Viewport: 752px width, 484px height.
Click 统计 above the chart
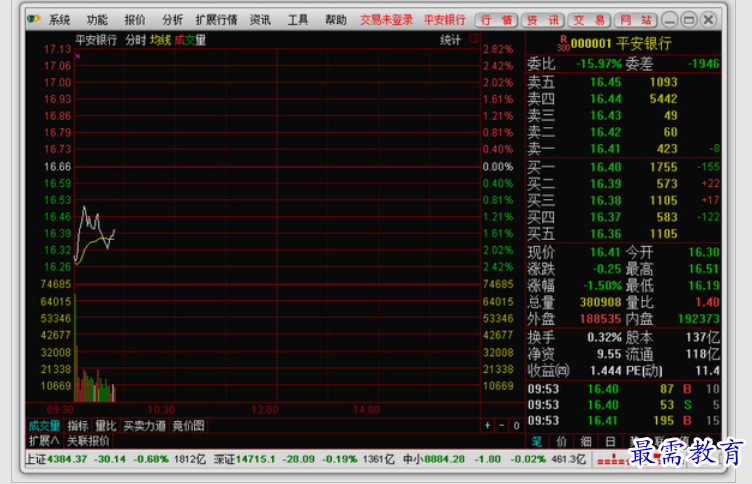click(450, 40)
